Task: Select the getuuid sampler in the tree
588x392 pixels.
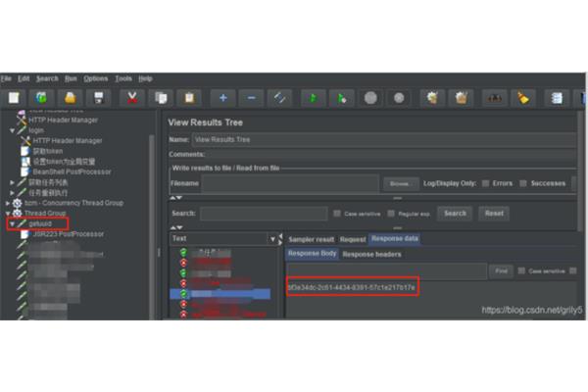Action: 40,224
